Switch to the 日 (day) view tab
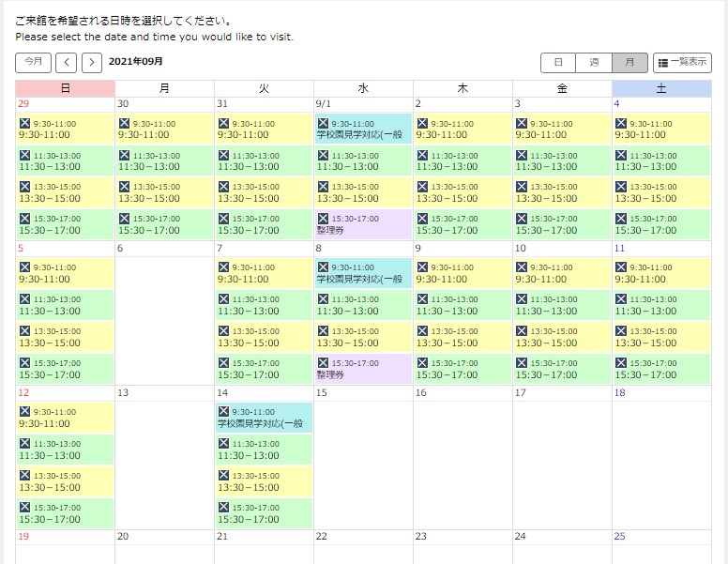728x564 pixels. (x=558, y=62)
